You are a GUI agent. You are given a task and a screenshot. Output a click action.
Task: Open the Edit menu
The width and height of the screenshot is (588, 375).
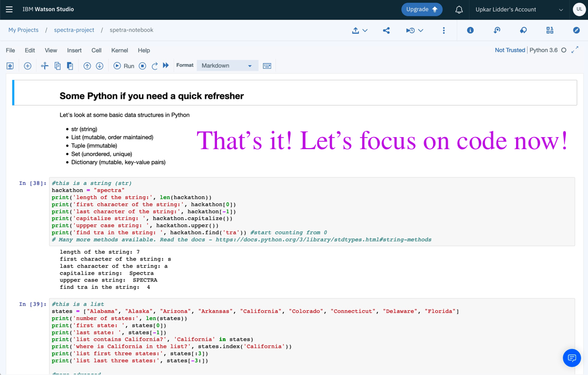[x=30, y=50]
